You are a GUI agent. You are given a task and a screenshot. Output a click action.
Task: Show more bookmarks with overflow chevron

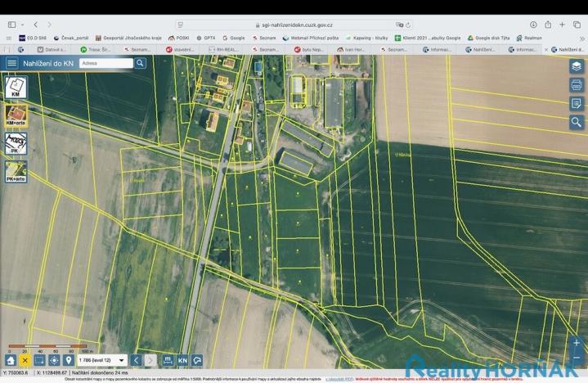pos(582,38)
